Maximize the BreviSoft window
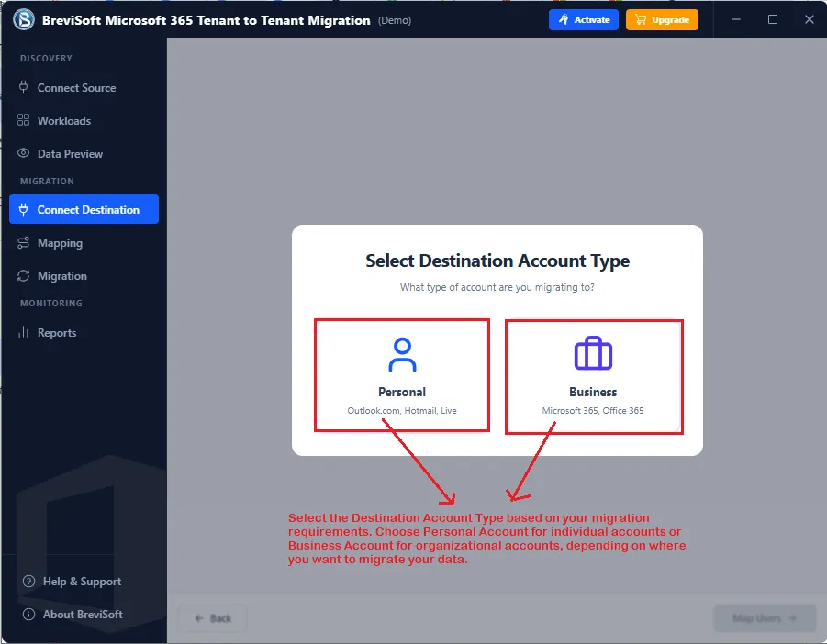827x644 pixels. pos(773,19)
